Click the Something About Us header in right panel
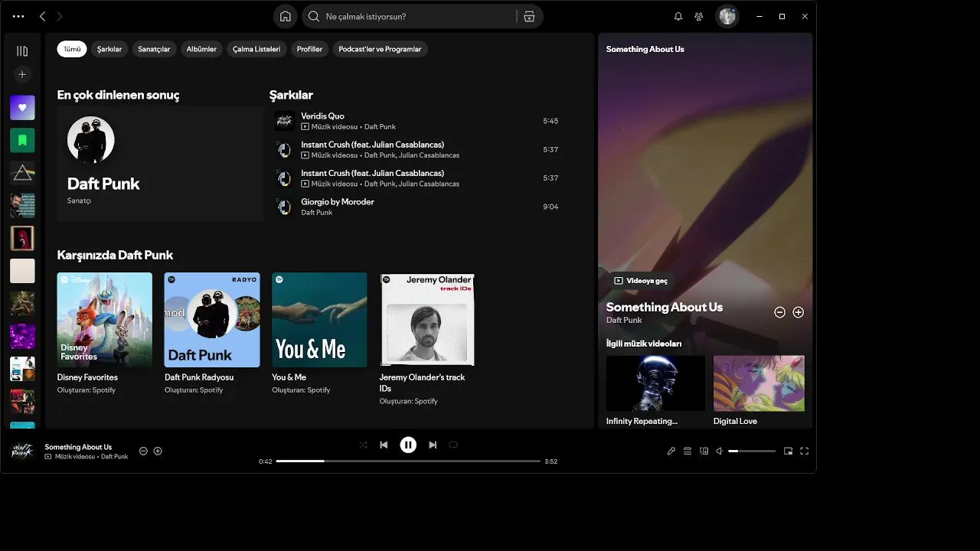The width and height of the screenshot is (980, 551). [645, 49]
